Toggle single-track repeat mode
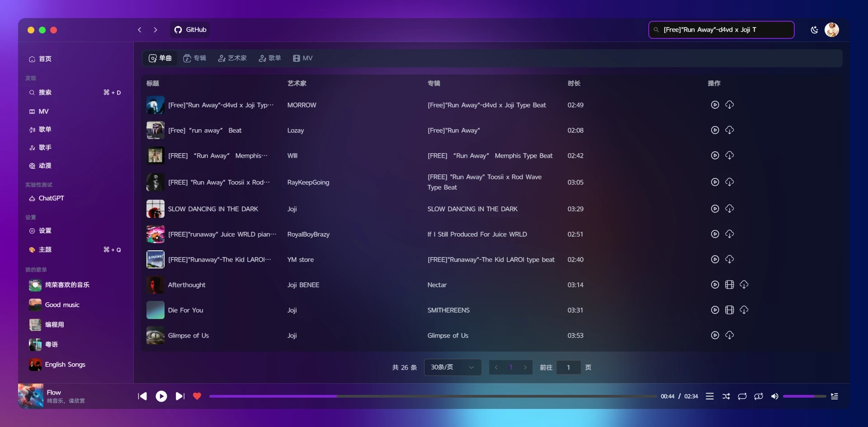Image resolution: width=868 pixels, height=427 pixels. 759,396
